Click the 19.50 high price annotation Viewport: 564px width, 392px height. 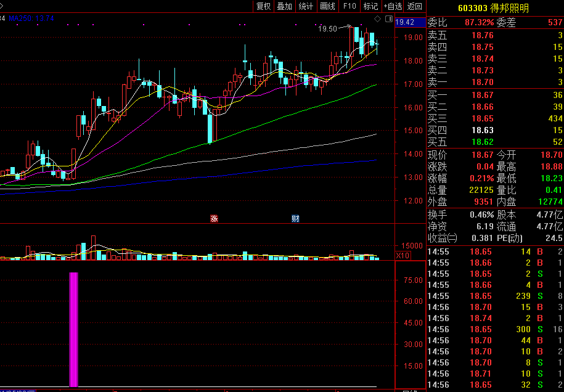(328, 29)
